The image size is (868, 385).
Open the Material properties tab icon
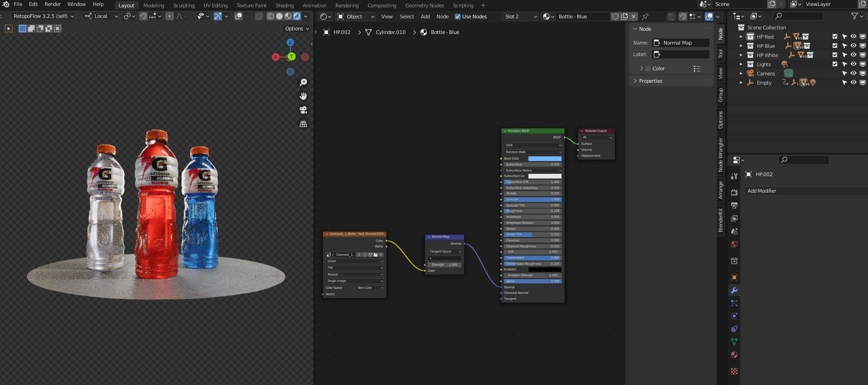734,355
